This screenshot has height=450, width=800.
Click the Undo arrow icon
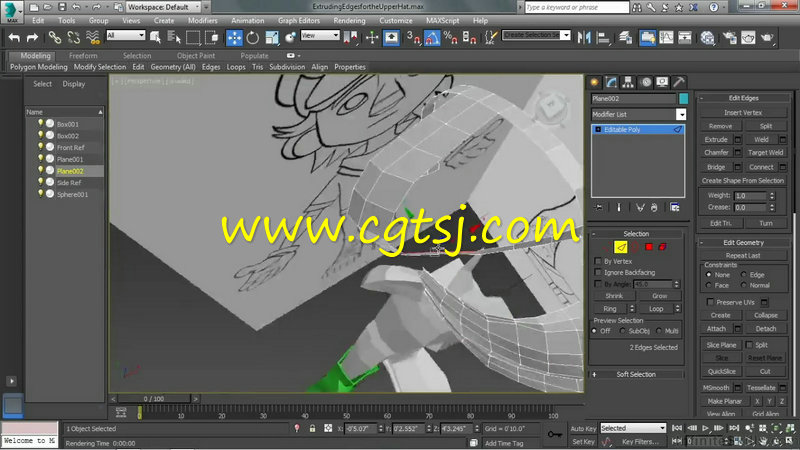pyautogui.click(x=14, y=37)
